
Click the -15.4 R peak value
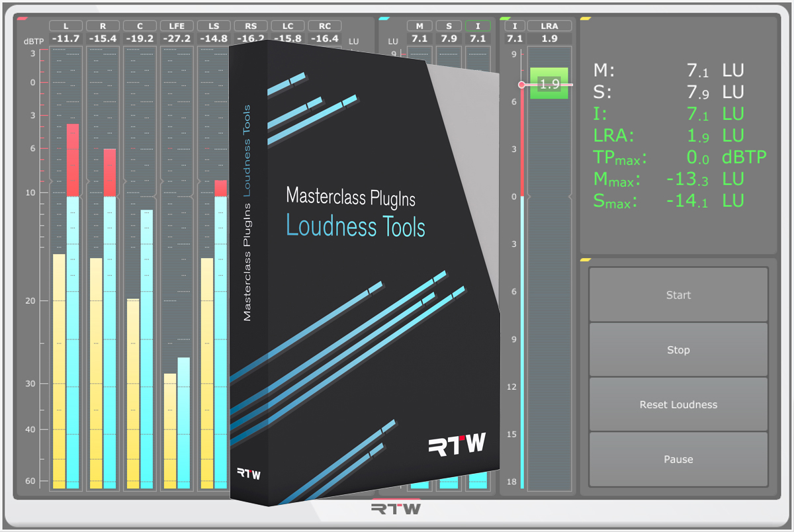click(103, 38)
